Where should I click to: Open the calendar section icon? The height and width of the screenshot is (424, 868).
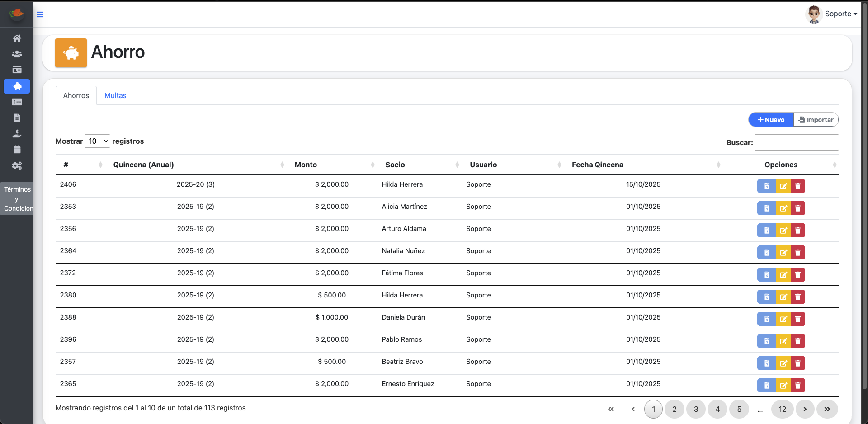point(17,149)
